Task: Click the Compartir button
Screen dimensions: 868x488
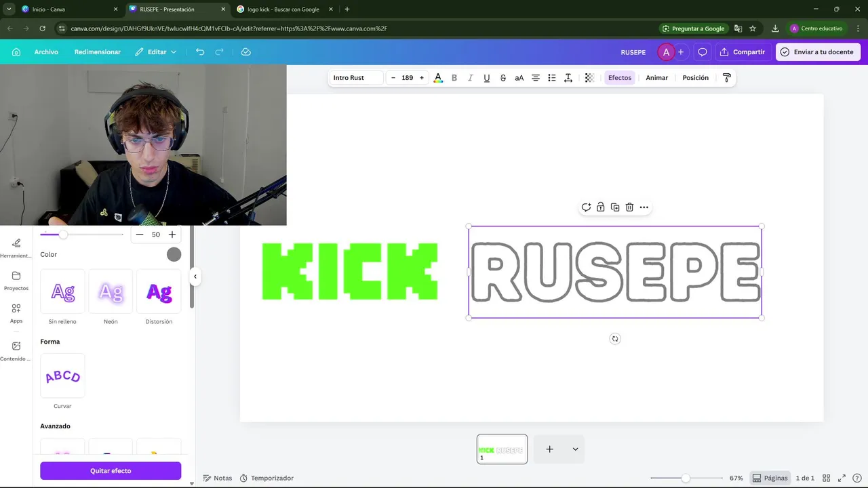Action: pos(743,52)
